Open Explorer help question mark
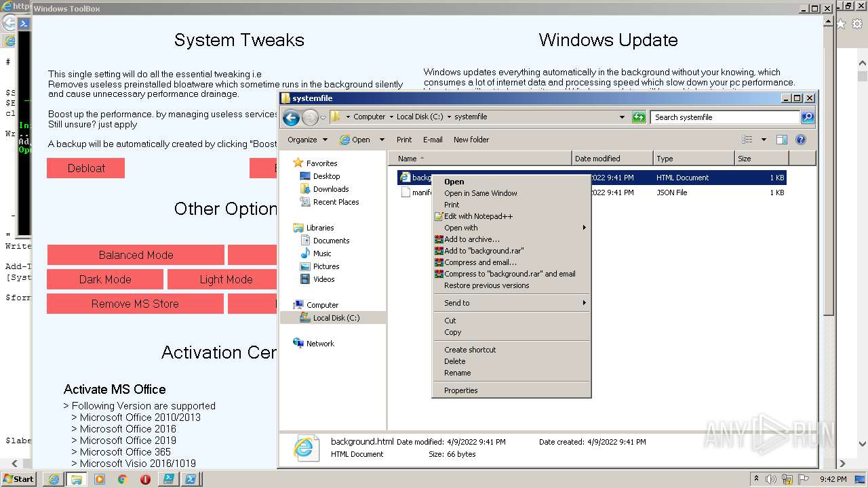The height and width of the screenshot is (488, 868). click(801, 140)
